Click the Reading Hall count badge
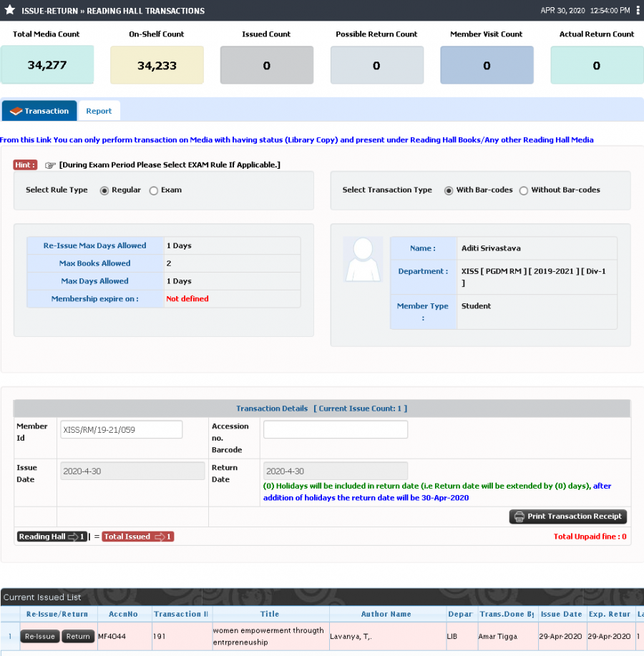 pos(52,537)
